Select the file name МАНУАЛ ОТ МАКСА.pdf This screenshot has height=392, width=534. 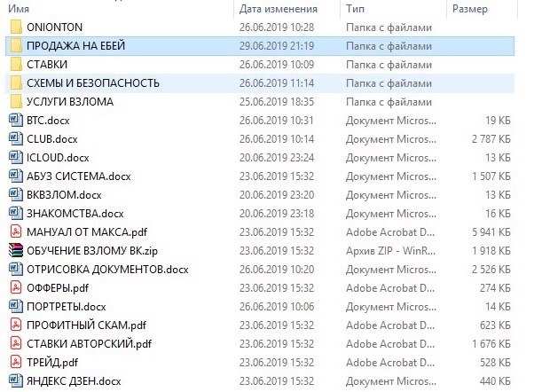coord(87,232)
